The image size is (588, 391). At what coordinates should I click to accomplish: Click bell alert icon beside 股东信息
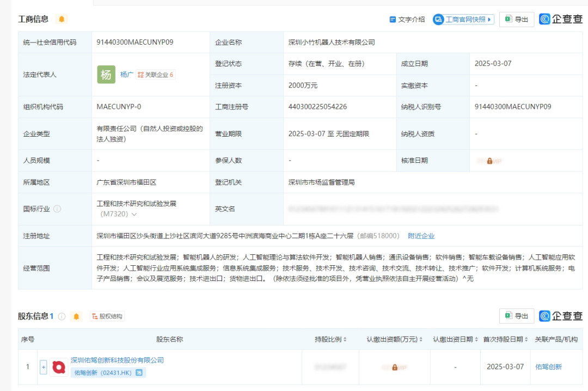tap(76, 316)
